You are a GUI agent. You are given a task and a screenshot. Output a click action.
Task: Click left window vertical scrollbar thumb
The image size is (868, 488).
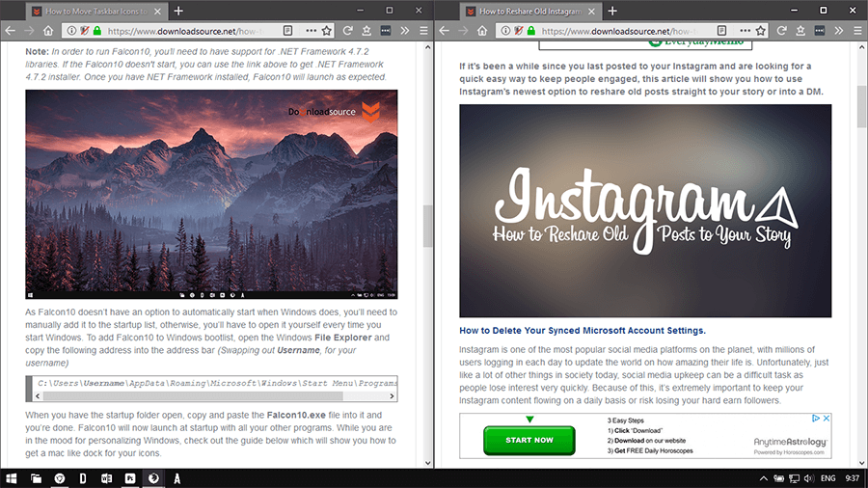[x=427, y=226]
